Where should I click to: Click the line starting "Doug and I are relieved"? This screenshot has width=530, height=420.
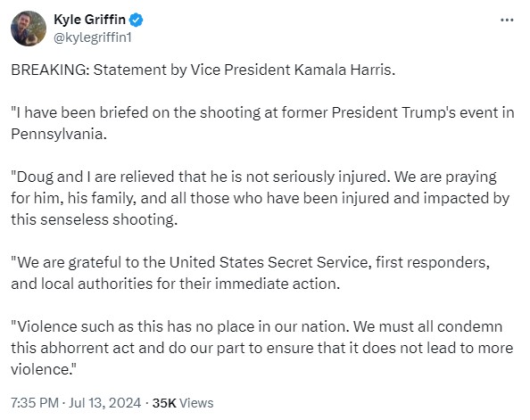pyautogui.click(x=253, y=177)
